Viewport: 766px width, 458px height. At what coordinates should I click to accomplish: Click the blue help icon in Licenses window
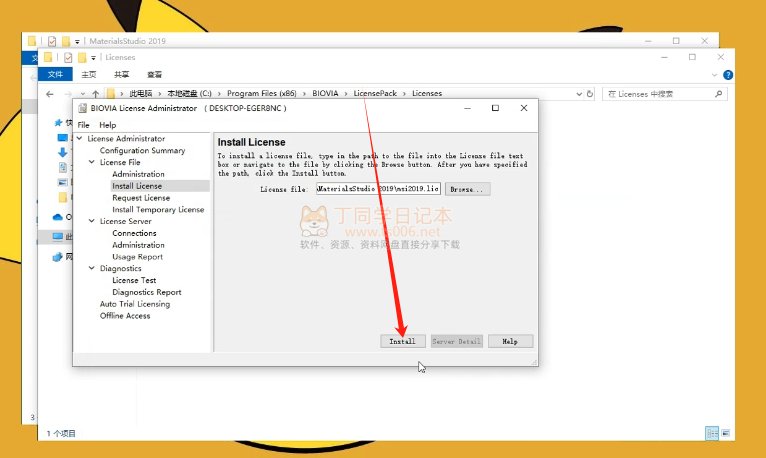(728, 75)
